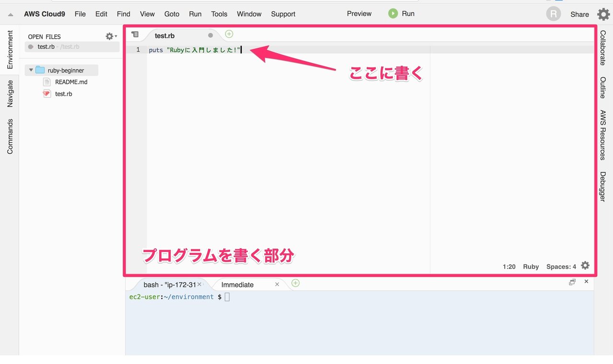This screenshot has width=613, height=364.
Task: Open the Run menu in the menu bar
Action: [195, 14]
